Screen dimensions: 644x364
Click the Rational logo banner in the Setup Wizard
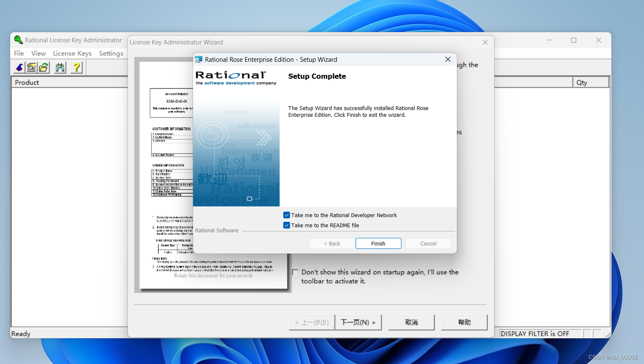(x=235, y=77)
